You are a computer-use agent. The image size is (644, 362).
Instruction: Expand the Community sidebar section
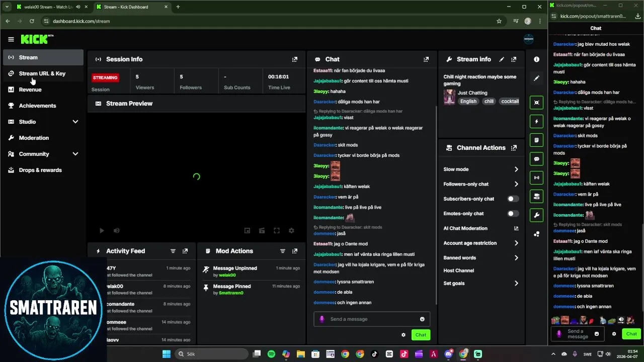pos(75,154)
